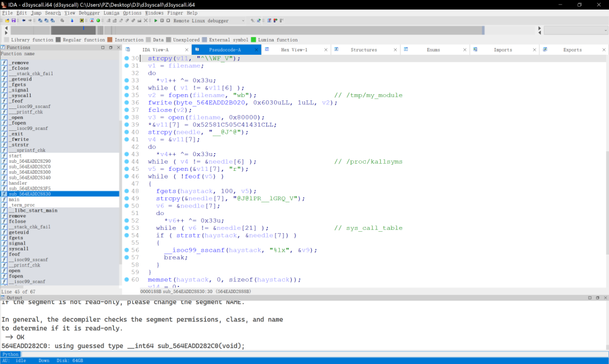Image resolution: width=609 pixels, height=364 pixels.
Task: Open the Lumina menu
Action: click(111, 13)
